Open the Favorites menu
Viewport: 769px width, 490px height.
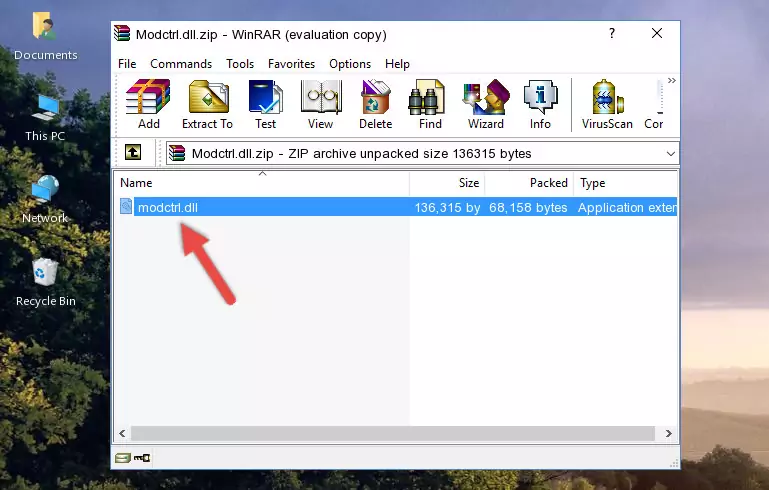[x=291, y=64]
